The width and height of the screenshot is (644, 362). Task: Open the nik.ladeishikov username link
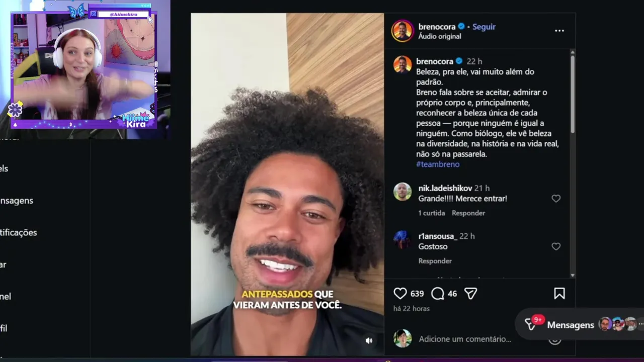click(x=445, y=188)
